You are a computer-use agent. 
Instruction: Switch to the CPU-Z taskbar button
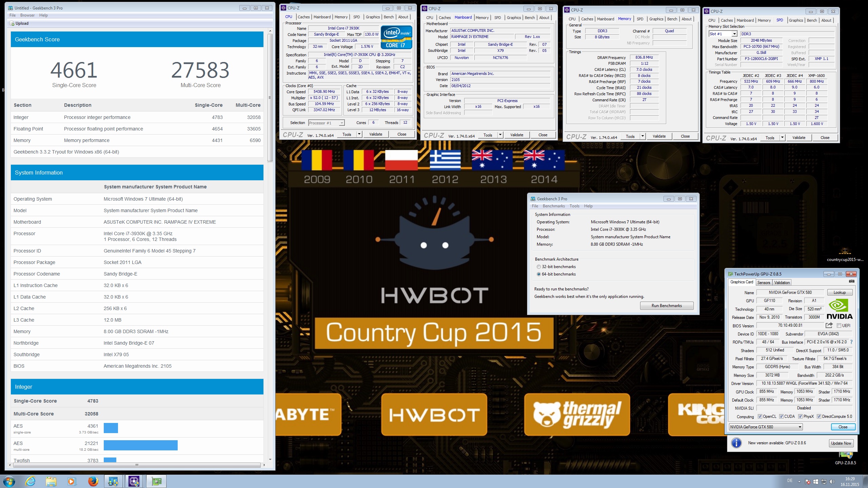134,481
